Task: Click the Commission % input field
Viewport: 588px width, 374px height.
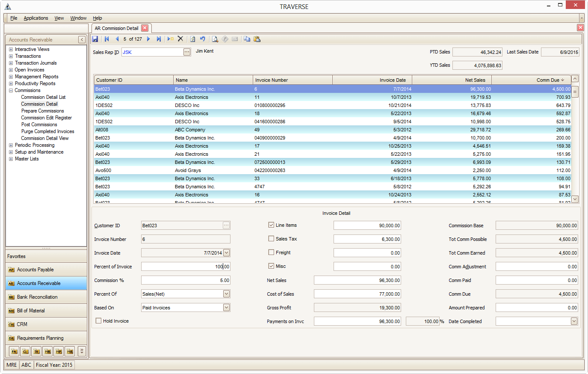Action: click(186, 280)
